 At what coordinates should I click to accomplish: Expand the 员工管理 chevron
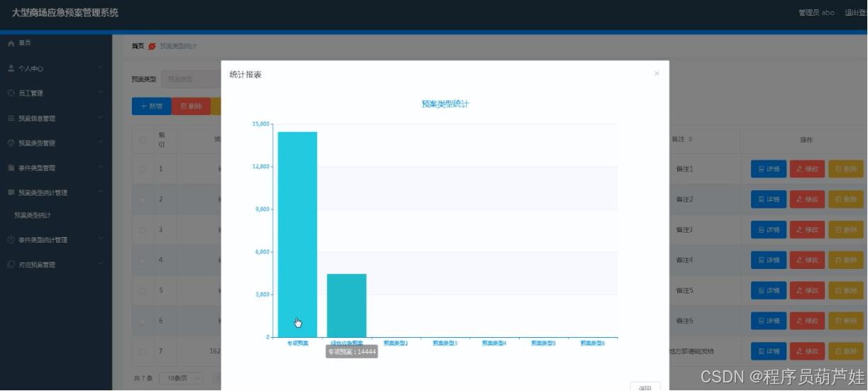coord(101,92)
